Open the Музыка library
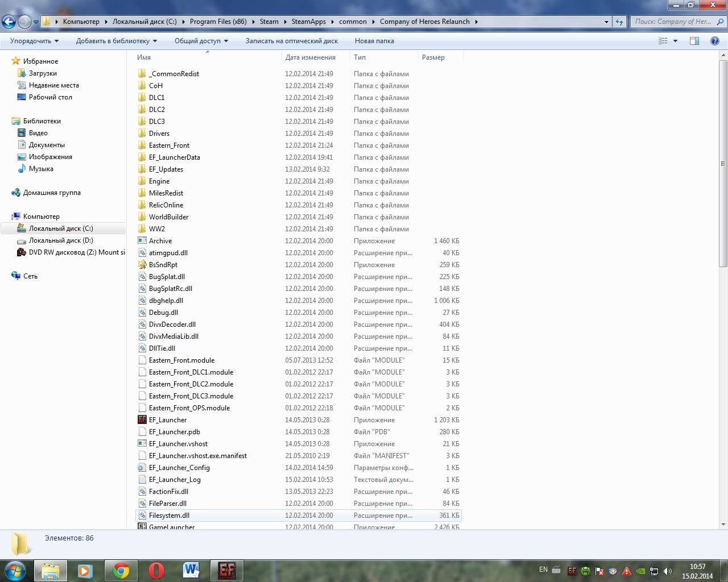This screenshot has height=582, width=728. click(41, 169)
